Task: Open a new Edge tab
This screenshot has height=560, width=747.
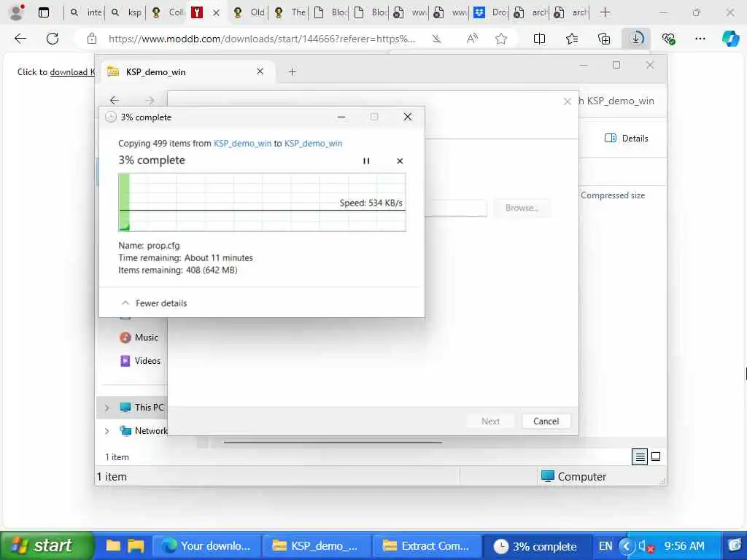Action: click(x=605, y=12)
